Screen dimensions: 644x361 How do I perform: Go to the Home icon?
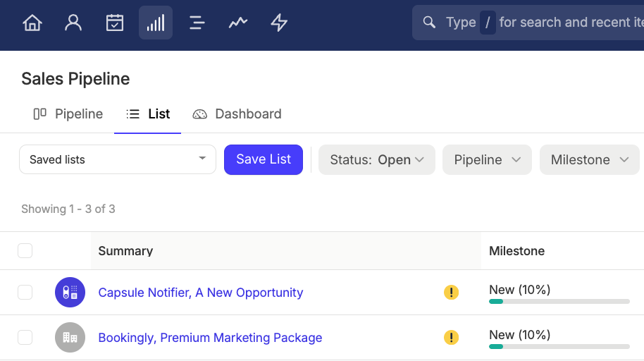pos(32,23)
